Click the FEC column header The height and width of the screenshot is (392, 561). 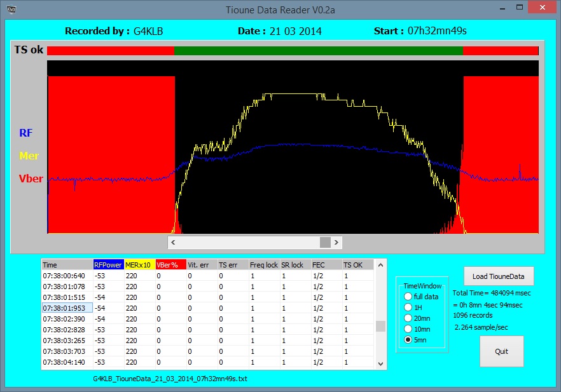click(326, 265)
